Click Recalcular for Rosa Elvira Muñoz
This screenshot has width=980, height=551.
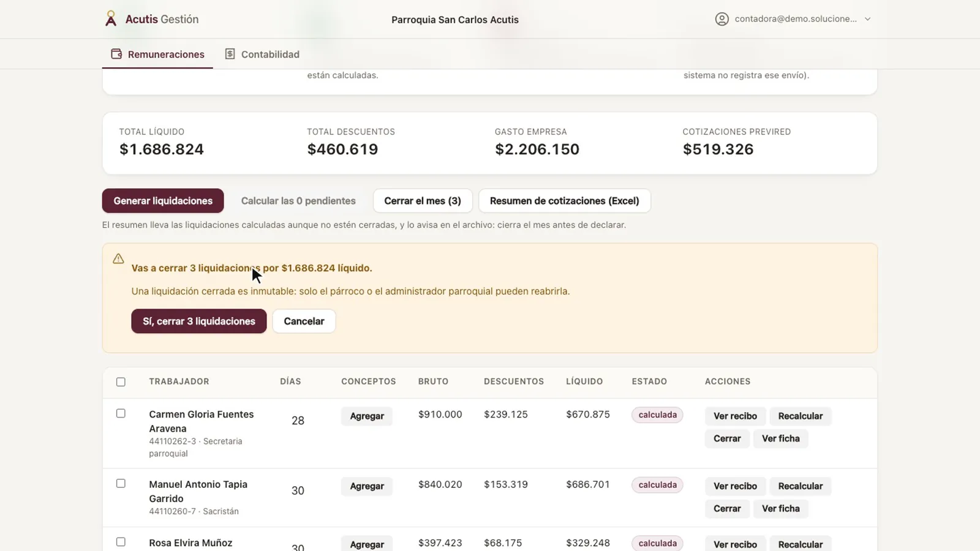point(801,544)
